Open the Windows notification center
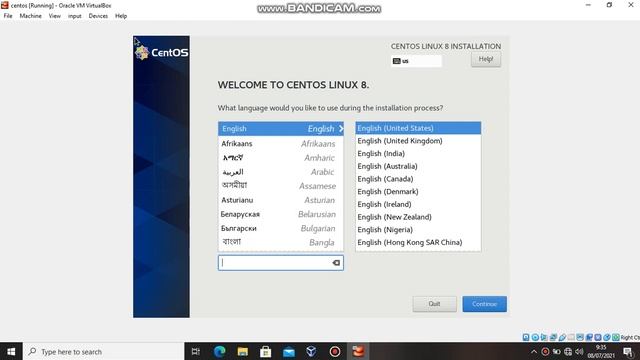Image resolution: width=640 pixels, height=360 pixels. coord(629,352)
